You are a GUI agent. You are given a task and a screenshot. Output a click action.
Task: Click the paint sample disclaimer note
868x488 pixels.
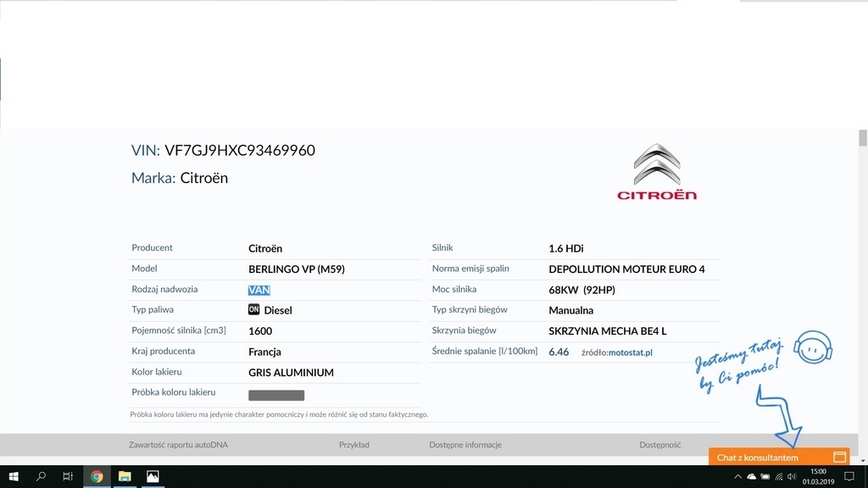point(278,414)
